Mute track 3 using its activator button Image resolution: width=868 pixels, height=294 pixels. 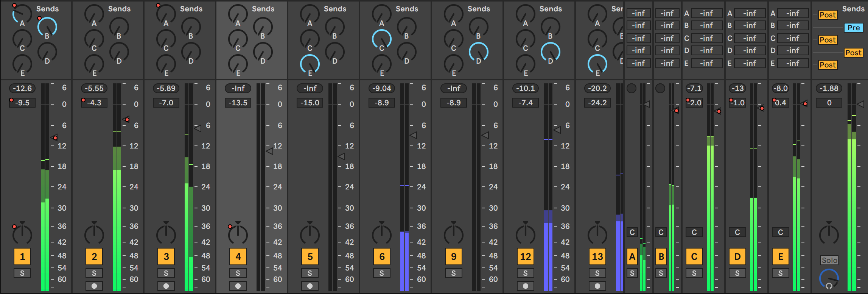166,256
